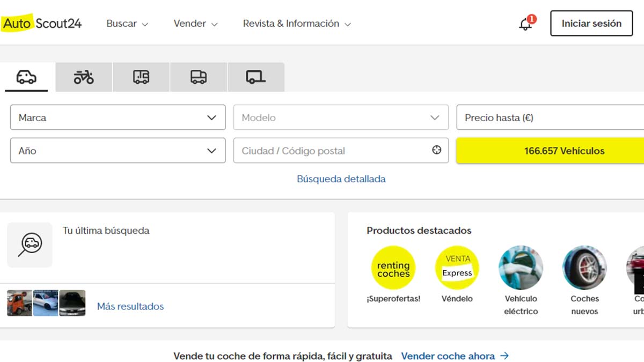
Task: Expand the Marca dropdown
Action: (118, 117)
